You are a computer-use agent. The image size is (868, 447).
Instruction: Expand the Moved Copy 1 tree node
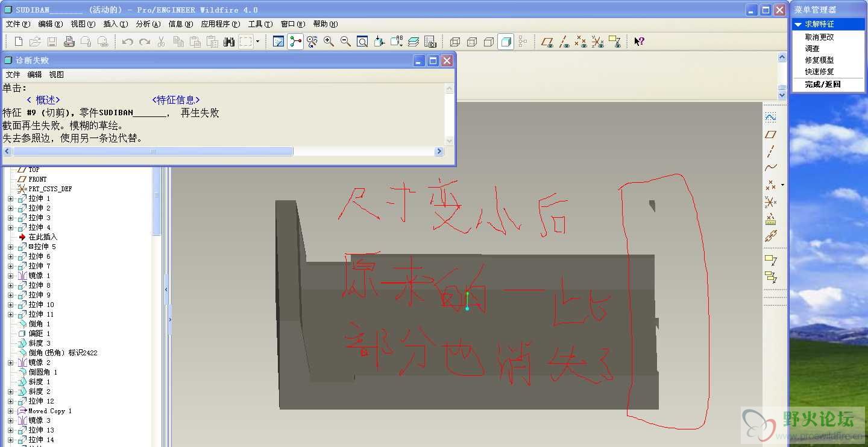[x=10, y=411]
